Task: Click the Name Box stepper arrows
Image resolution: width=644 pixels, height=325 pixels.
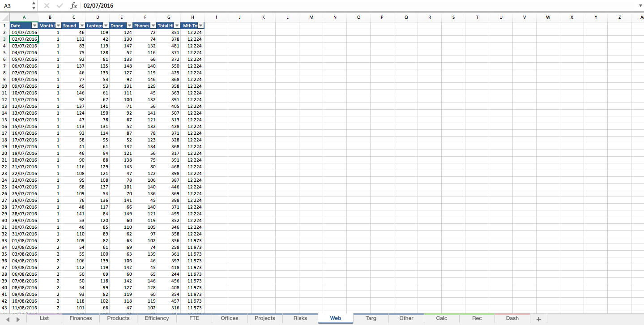Action: (x=33, y=6)
